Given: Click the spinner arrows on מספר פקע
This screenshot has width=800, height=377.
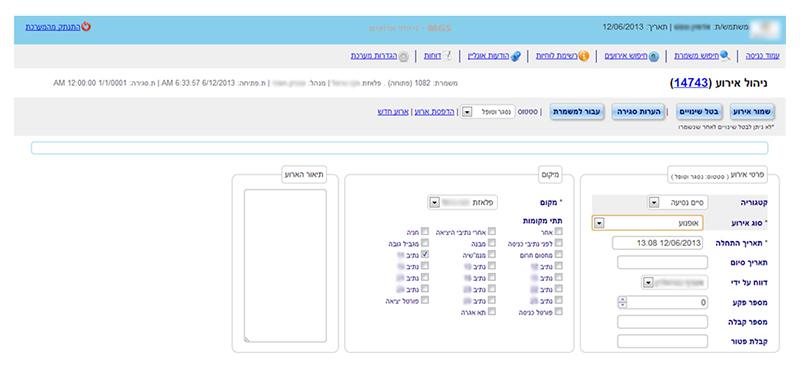Looking at the screenshot, I should click(621, 303).
